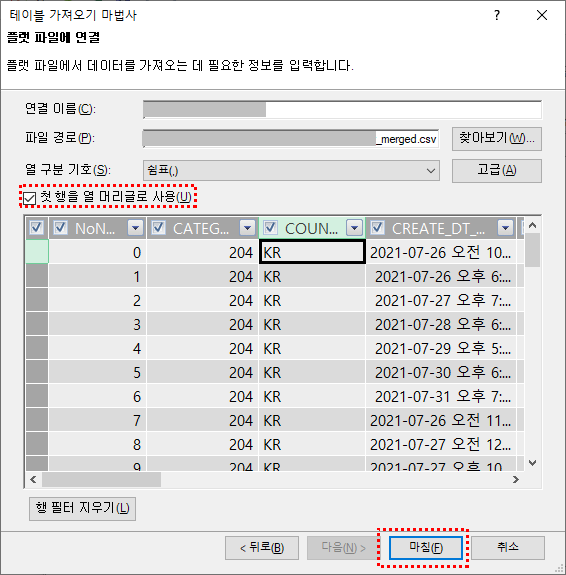Screen dimensions: 566x575
Task: Click the 연결 이름 input field
Action: [342, 110]
